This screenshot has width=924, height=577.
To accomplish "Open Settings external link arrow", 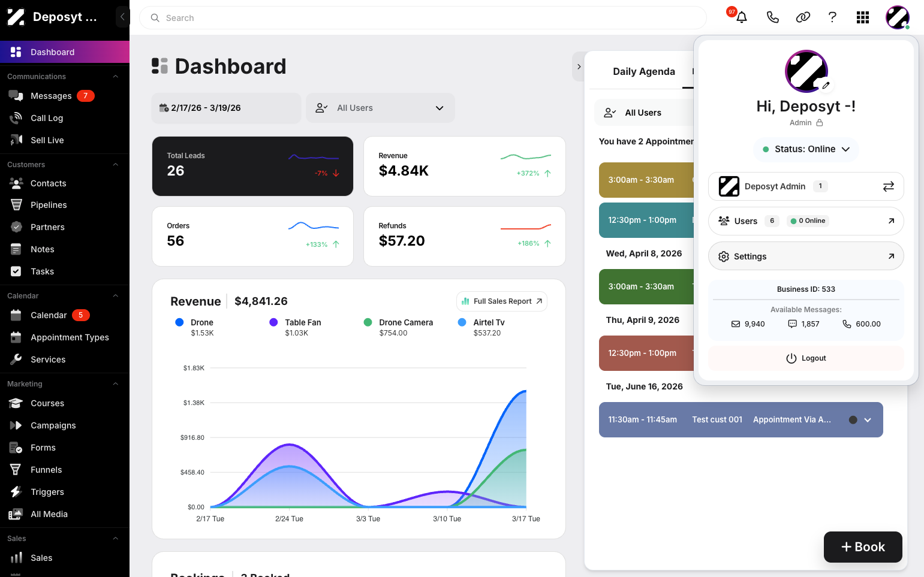I will pyautogui.click(x=891, y=256).
